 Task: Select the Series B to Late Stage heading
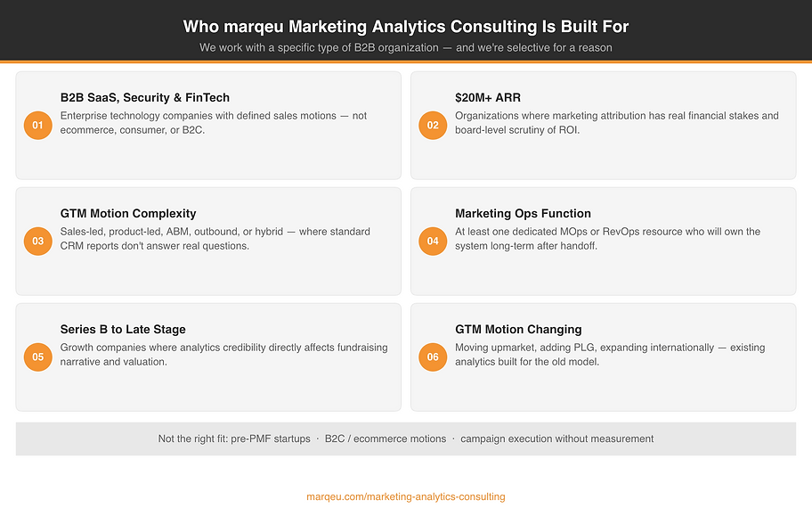[x=123, y=329]
